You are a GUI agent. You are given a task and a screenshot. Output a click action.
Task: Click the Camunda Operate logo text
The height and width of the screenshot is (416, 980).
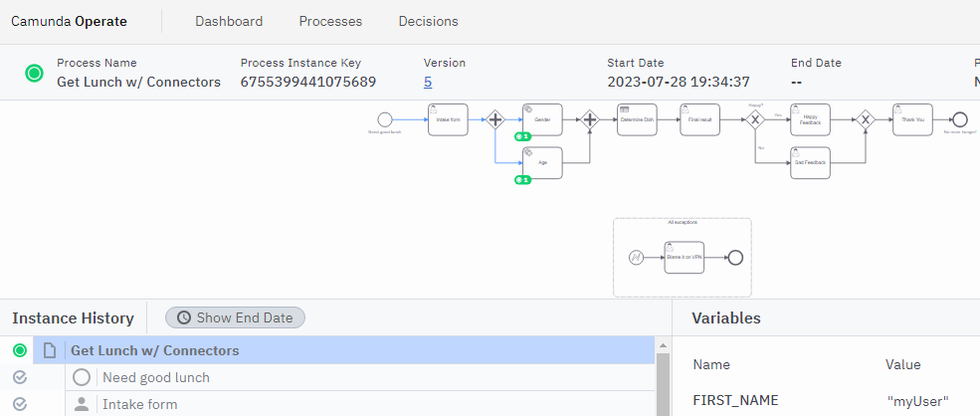(x=69, y=21)
